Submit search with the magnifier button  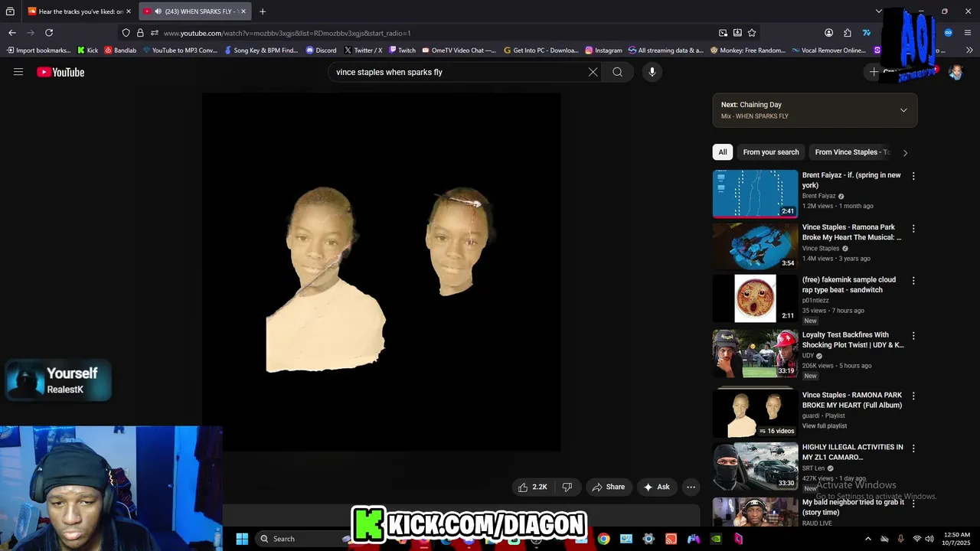click(617, 72)
